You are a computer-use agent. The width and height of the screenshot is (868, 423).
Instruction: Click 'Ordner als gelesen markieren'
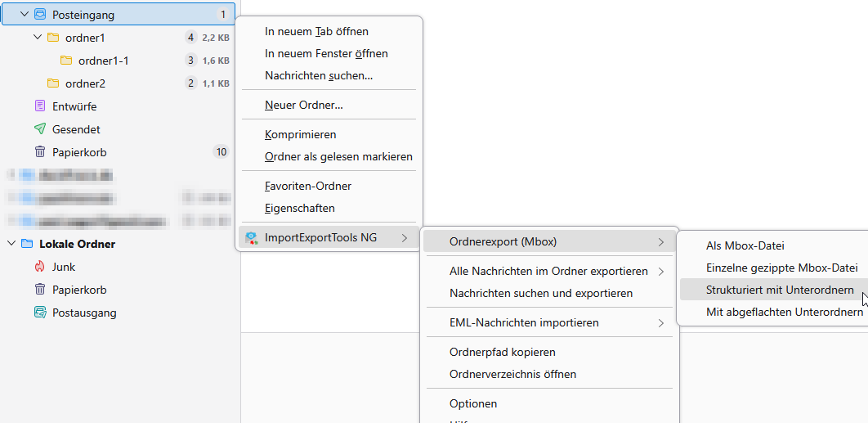(x=338, y=156)
